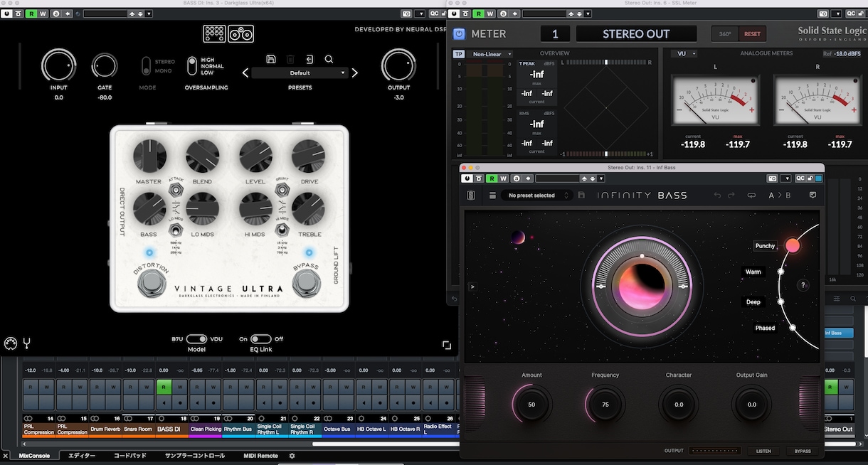
Task: Open the pedal view icon in Darkglass Ultra
Action: coord(214,33)
